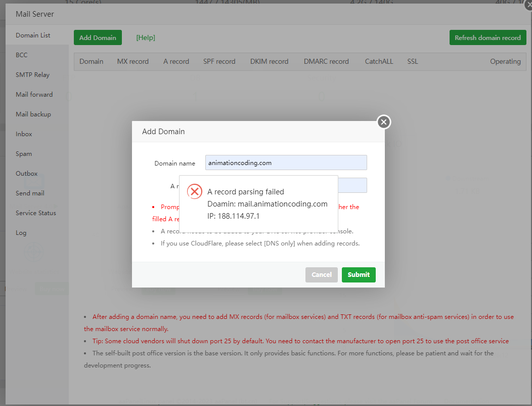
Task: Click the CloudFlare DNS only hint text
Action: coord(260,243)
